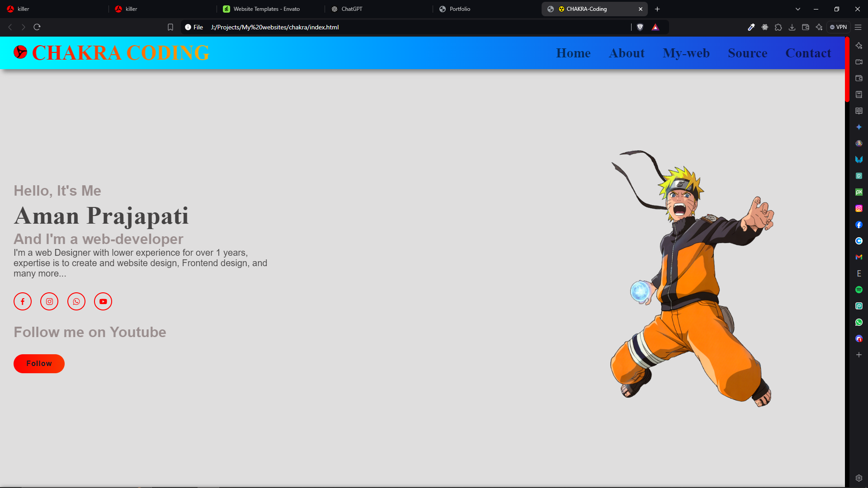Open Bookmarks panel in sidebar
868x488 pixels.
click(859, 94)
